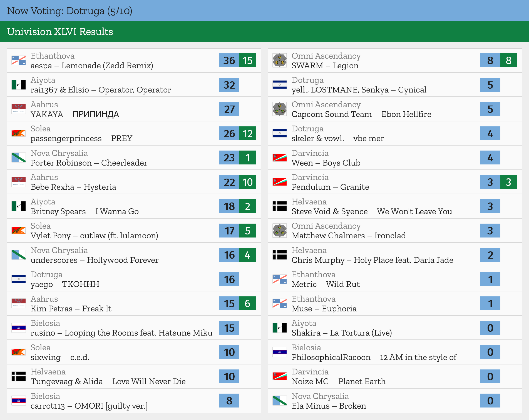
Task: Click green 6 points on Kim Petras row
Action: (248, 303)
